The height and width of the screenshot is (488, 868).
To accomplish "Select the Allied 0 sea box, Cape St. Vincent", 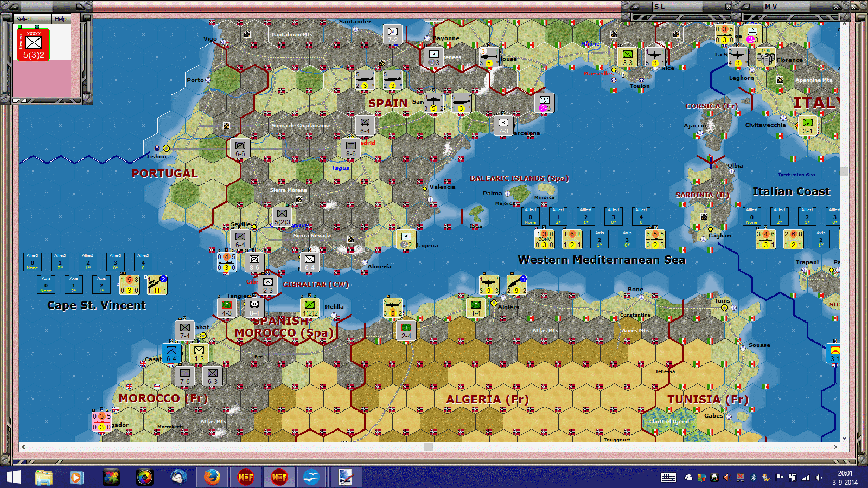I will 33,262.
